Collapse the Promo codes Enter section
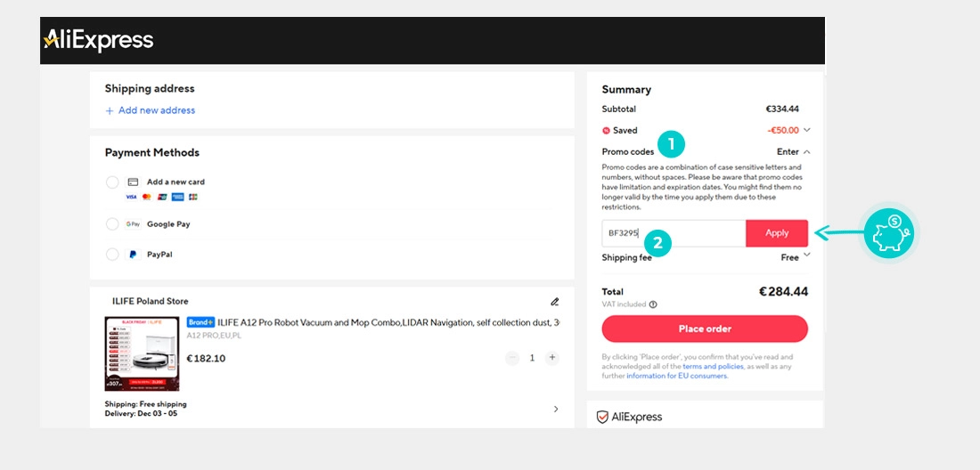980x470 pixels. click(x=806, y=152)
